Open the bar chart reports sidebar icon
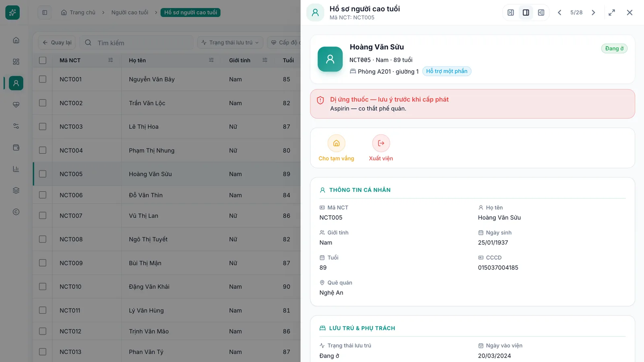 point(16,169)
